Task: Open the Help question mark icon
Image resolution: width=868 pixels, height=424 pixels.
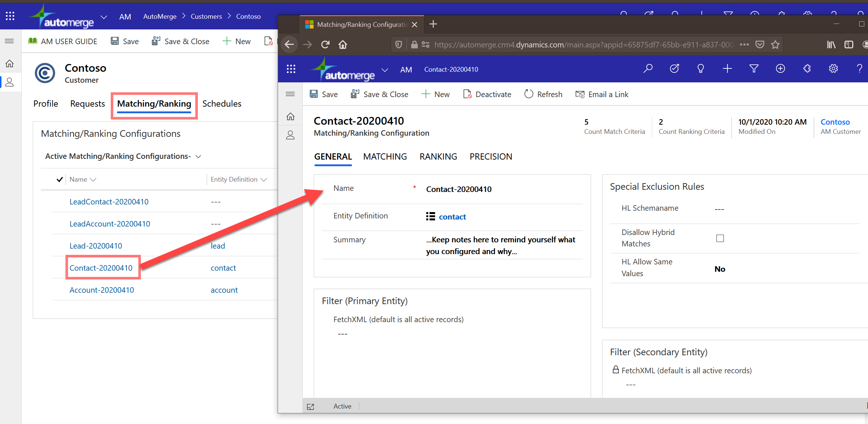Action: tap(860, 69)
